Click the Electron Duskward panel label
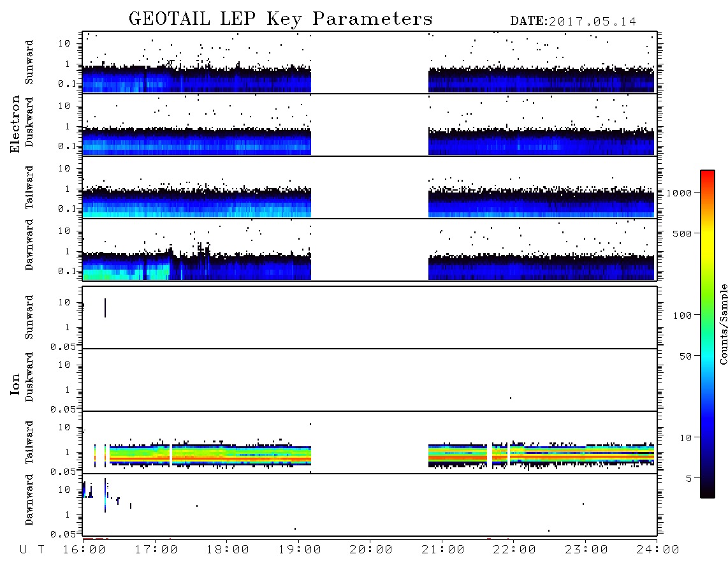 pos(29,122)
